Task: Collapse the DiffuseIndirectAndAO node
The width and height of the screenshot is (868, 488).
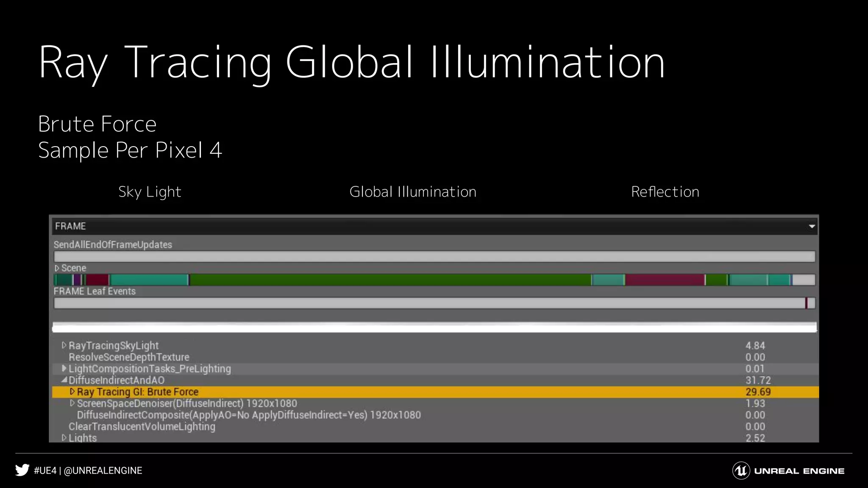Action: [64, 380]
